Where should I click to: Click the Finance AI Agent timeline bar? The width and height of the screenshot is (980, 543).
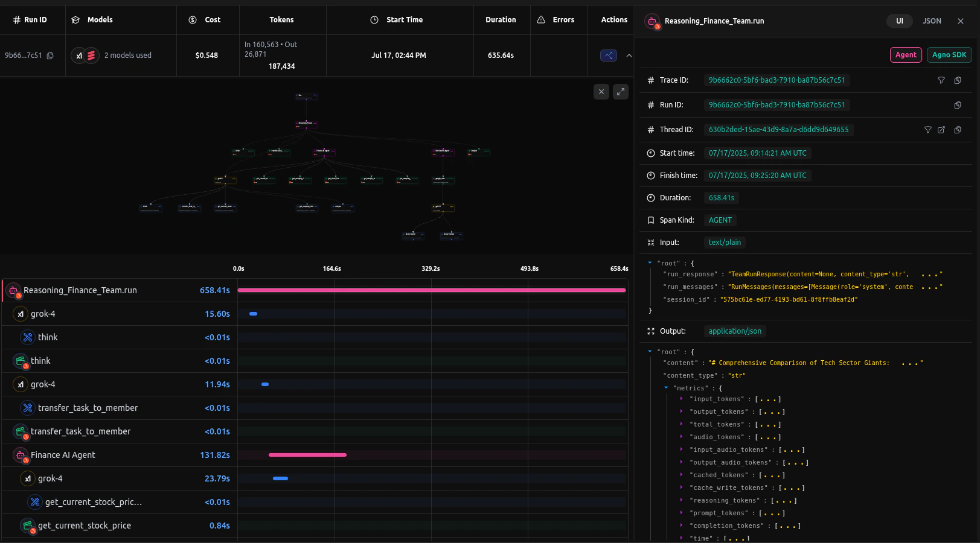tap(307, 455)
